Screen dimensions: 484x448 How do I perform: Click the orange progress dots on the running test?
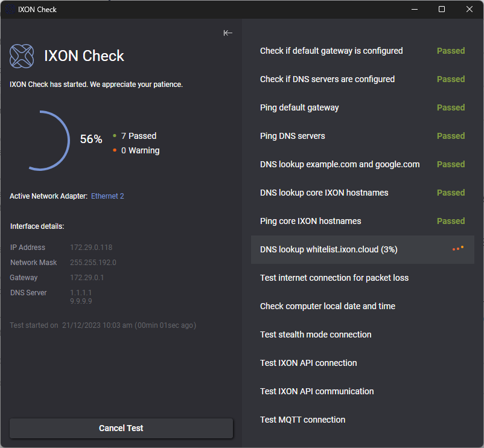pyautogui.click(x=457, y=248)
